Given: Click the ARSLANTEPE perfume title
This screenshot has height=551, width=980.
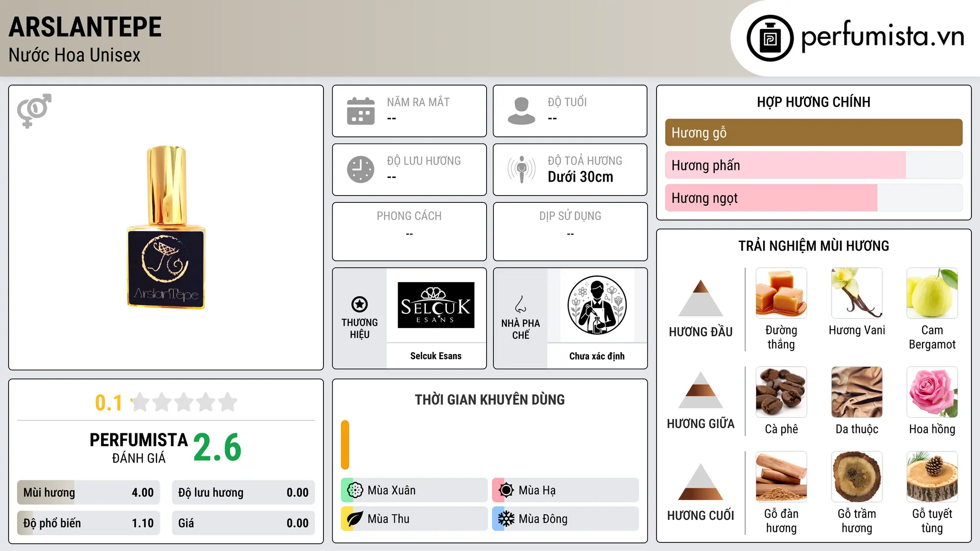Looking at the screenshot, I should (x=85, y=27).
